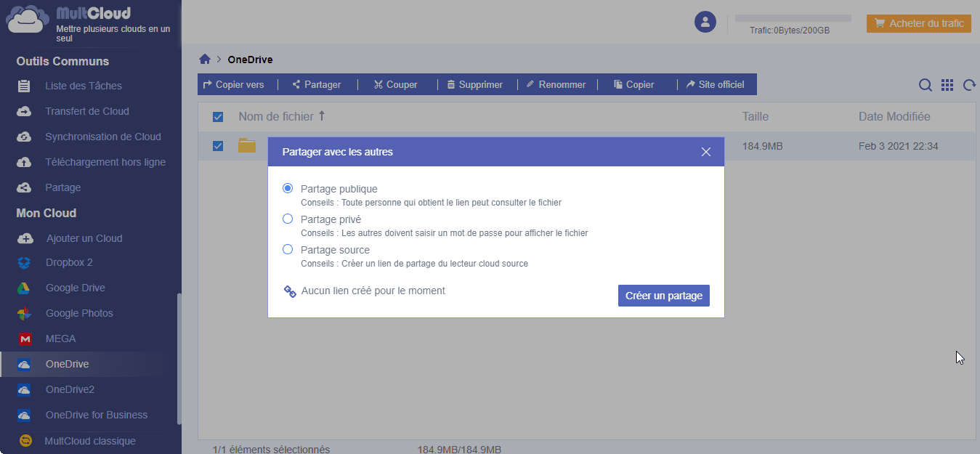Click Créer un partage button
980x454 pixels.
pos(663,296)
